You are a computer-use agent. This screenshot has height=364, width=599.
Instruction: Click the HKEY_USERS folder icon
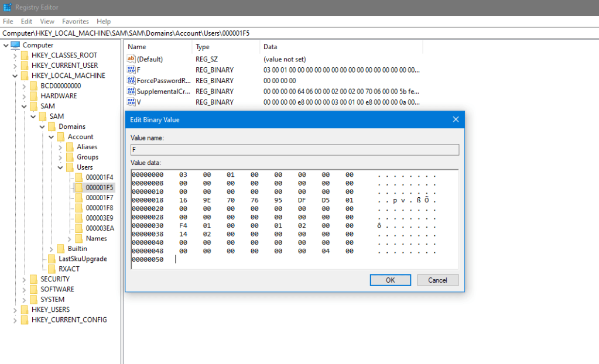pyautogui.click(x=24, y=310)
